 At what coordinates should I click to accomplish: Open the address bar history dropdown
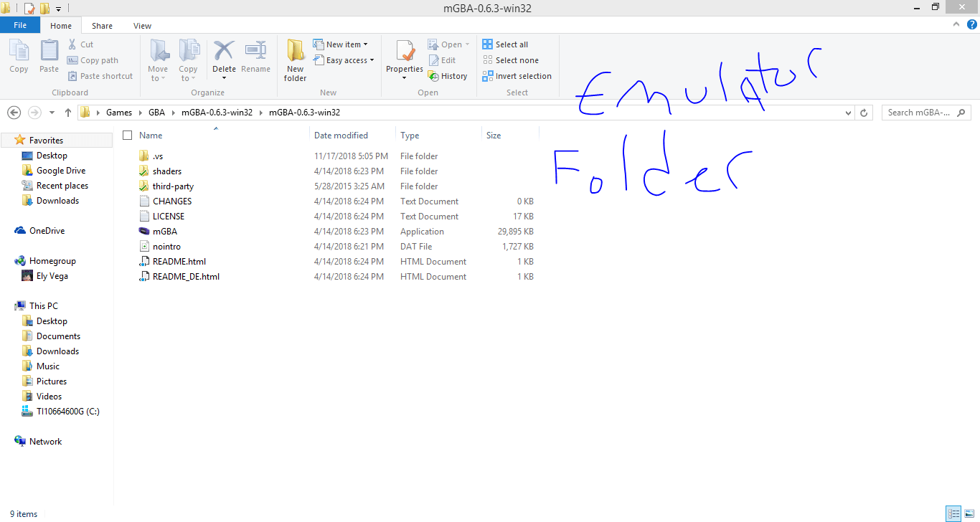point(849,113)
